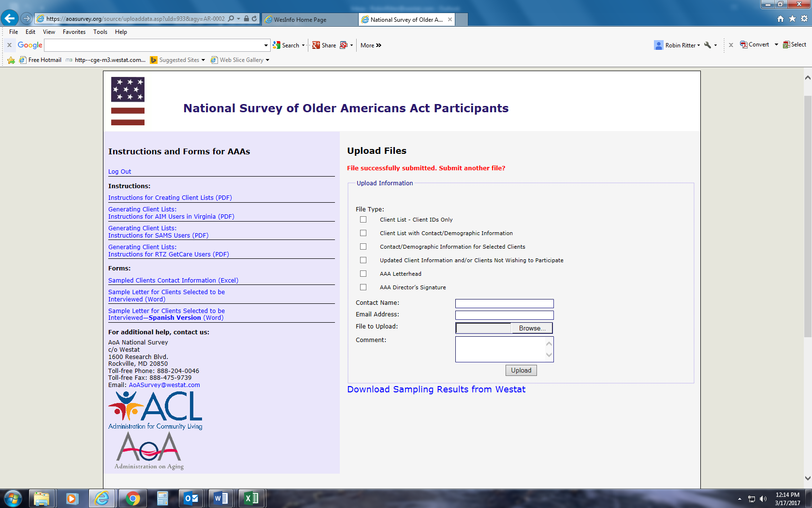Click the Email Address input field
Image resolution: width=812 pixels, height=508 pixels.
pos(504,315)
